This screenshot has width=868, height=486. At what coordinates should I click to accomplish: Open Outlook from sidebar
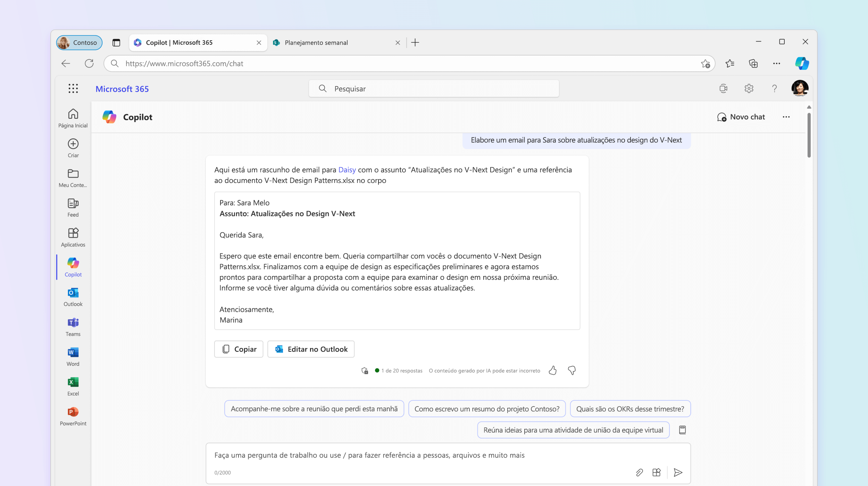tap(73, 297)
